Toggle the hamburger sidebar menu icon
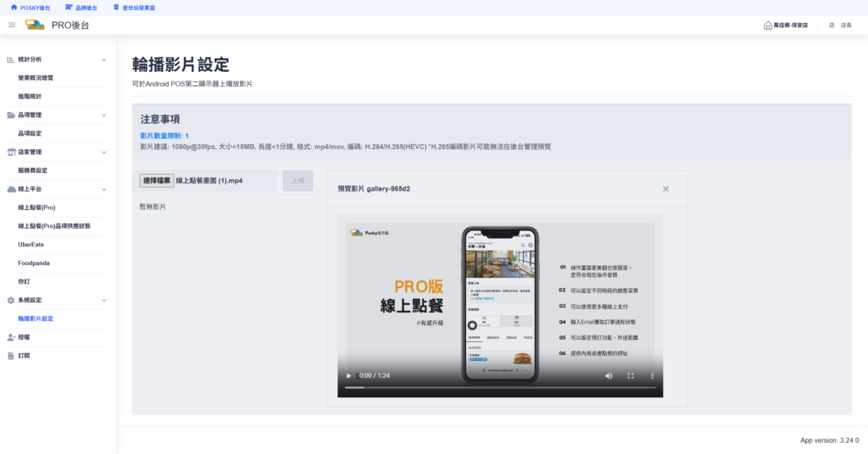Viewport: 868px width, 454px height. pyautogui.click(x=12, y=25)
